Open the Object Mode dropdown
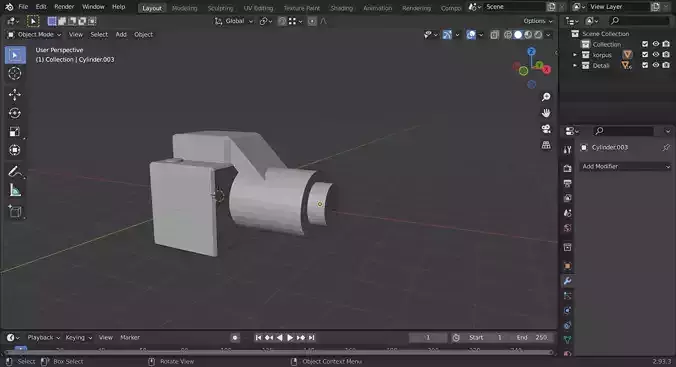 (34, 35)
